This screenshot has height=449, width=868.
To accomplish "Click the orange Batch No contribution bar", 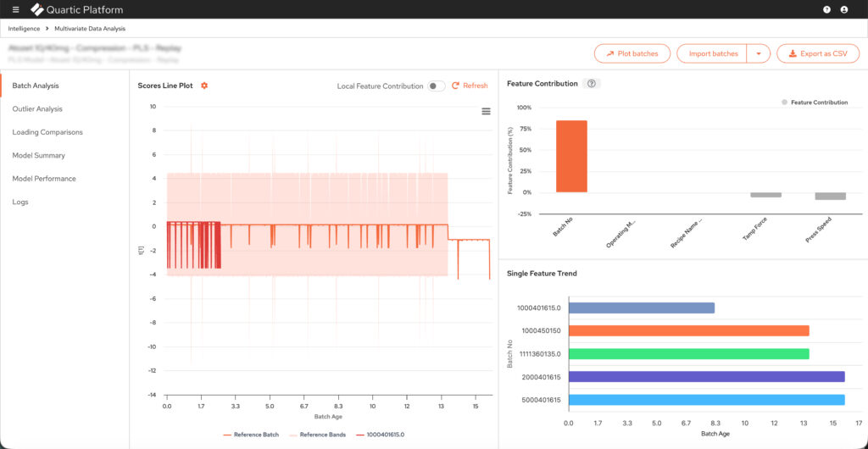I will tap(571, 156).
